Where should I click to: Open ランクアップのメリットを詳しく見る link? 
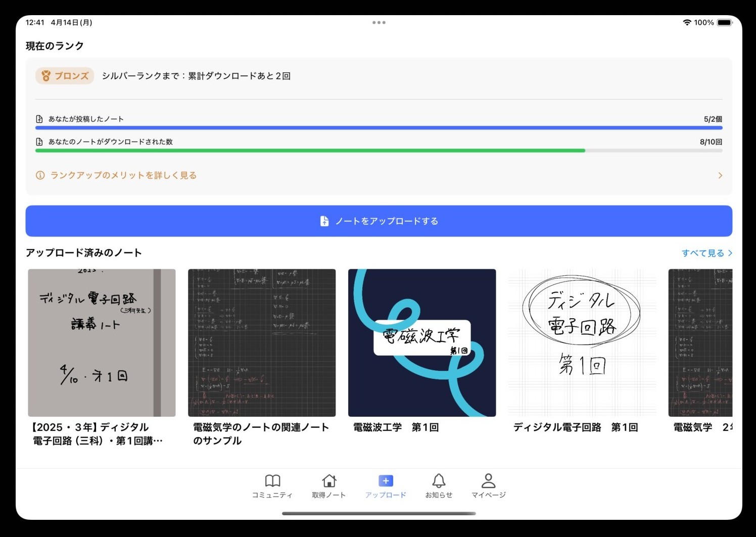point(123,175)
